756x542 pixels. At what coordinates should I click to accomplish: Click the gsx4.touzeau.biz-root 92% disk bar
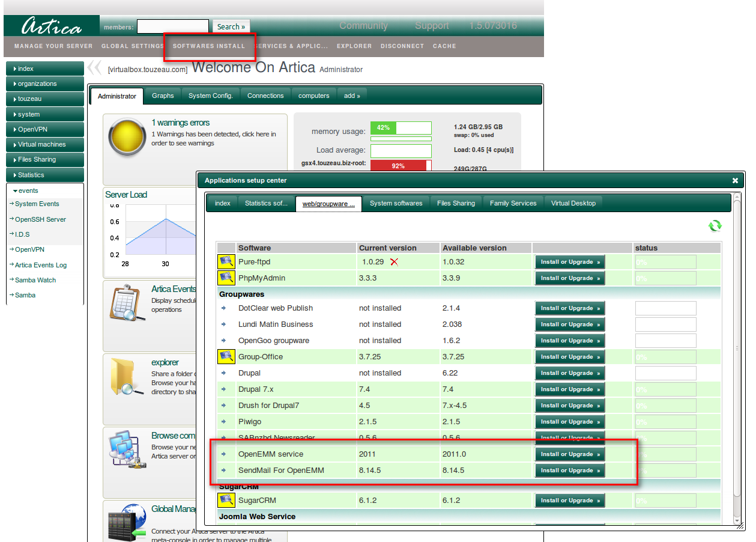401,166
